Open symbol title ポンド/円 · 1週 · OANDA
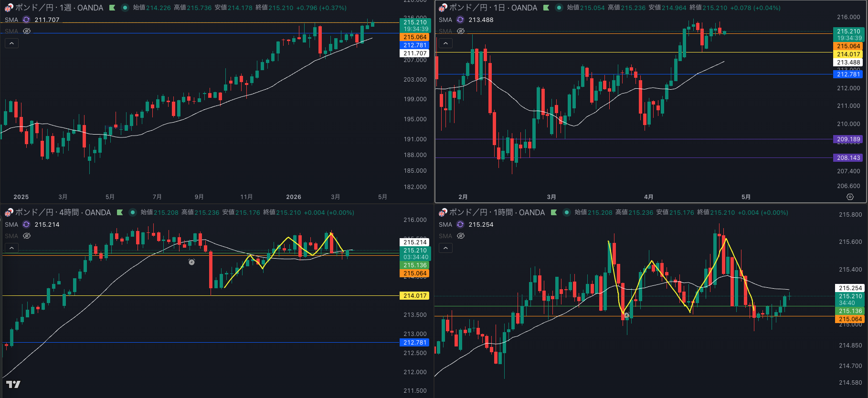 [x=59, y=8]
